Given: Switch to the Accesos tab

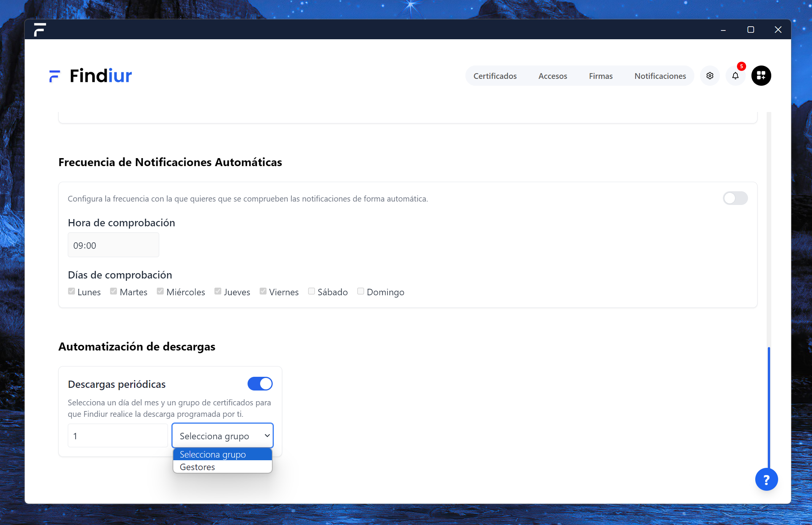Looking at the screenshot, I should [553, 76].
